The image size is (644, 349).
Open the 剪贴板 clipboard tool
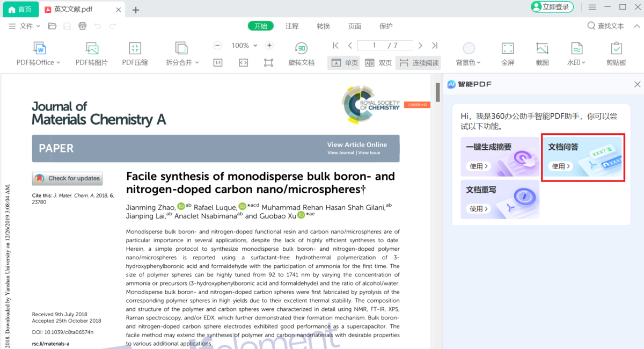[616, 49]
